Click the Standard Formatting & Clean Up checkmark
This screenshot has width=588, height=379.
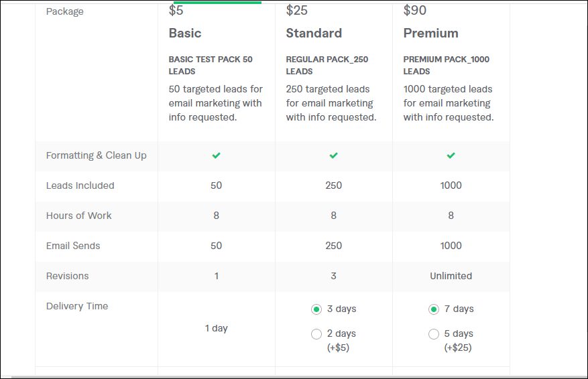333,155
